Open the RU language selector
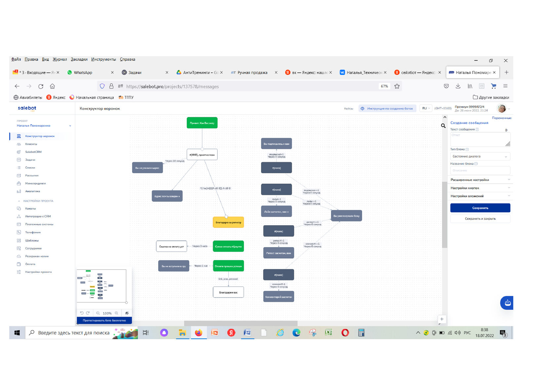This screenshot has height=392, width=555. tap(426, 108)
